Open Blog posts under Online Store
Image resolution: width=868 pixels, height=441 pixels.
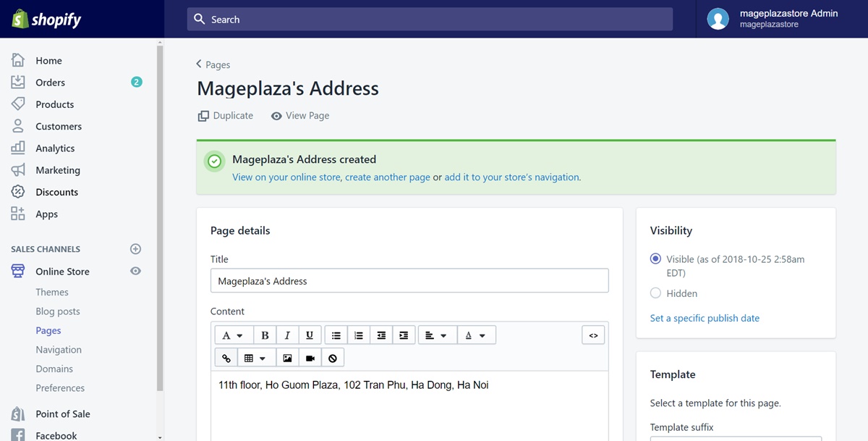58,311
